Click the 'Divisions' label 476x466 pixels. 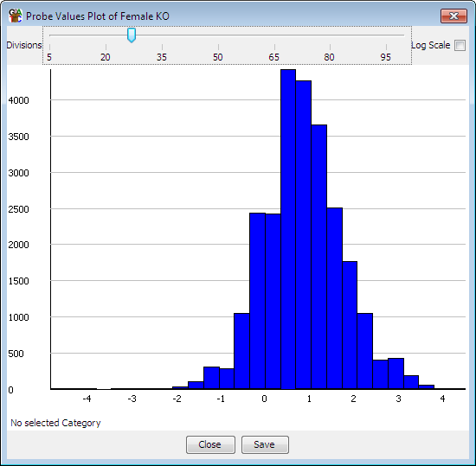[24, 45]
